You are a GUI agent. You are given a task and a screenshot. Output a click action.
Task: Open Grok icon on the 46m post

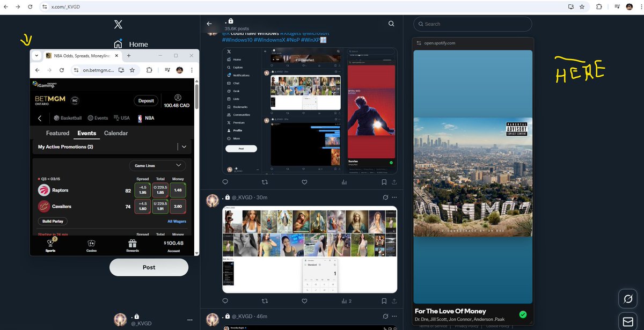385,317
